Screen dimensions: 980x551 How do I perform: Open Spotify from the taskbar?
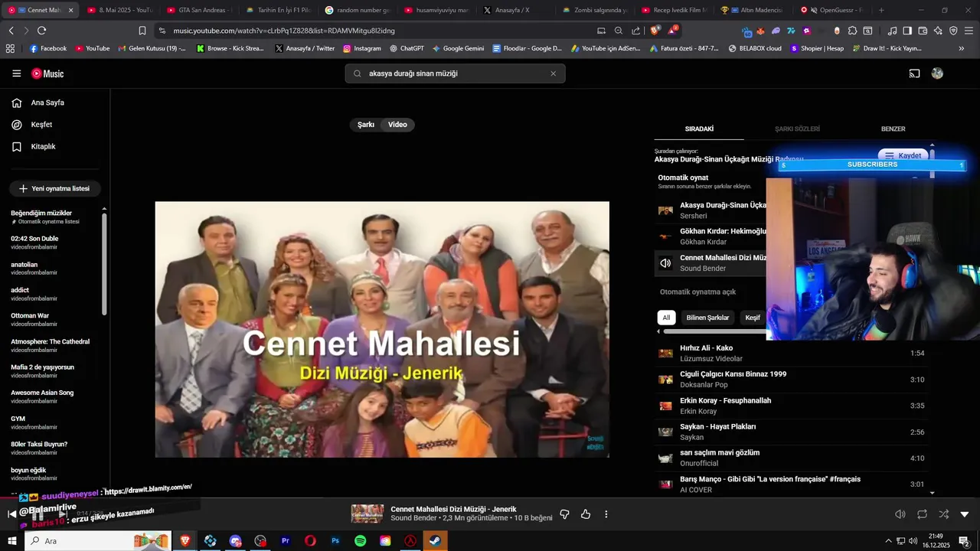coord(360,541)
